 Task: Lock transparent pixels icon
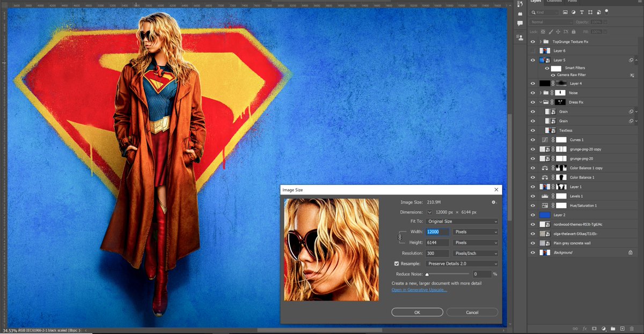(544, 32)
